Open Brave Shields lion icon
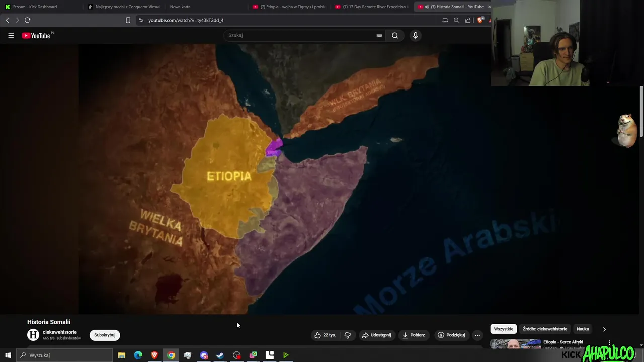The image size is (644, 362). tap(480, 20)
